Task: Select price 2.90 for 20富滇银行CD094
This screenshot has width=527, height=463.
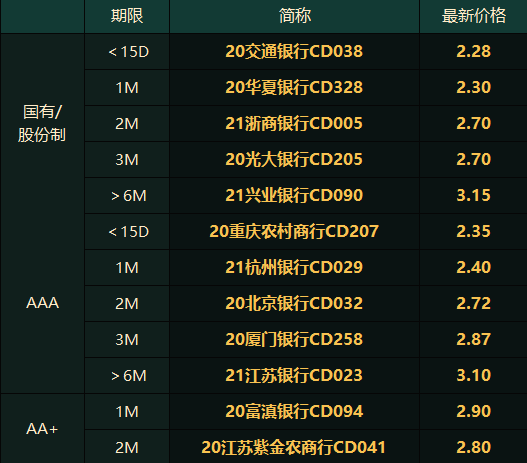Action: 473,411
